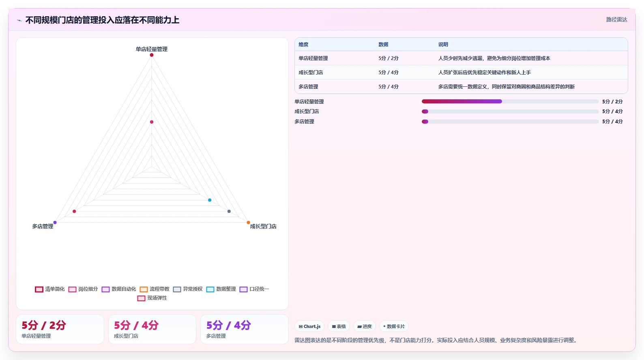This screenshot has width=644, height=360.
Task: Click description starting 人员扩张后应优先稳定
Action: [x=484, y=73]
